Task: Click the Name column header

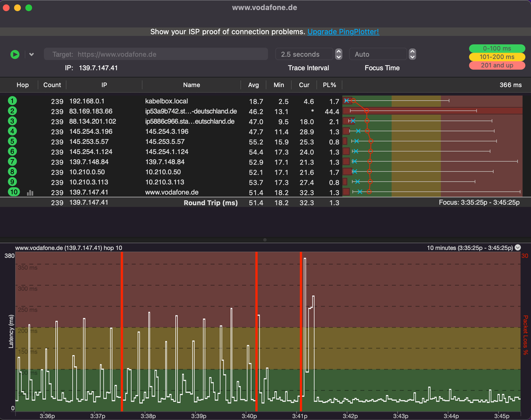Action: point(192,85)
